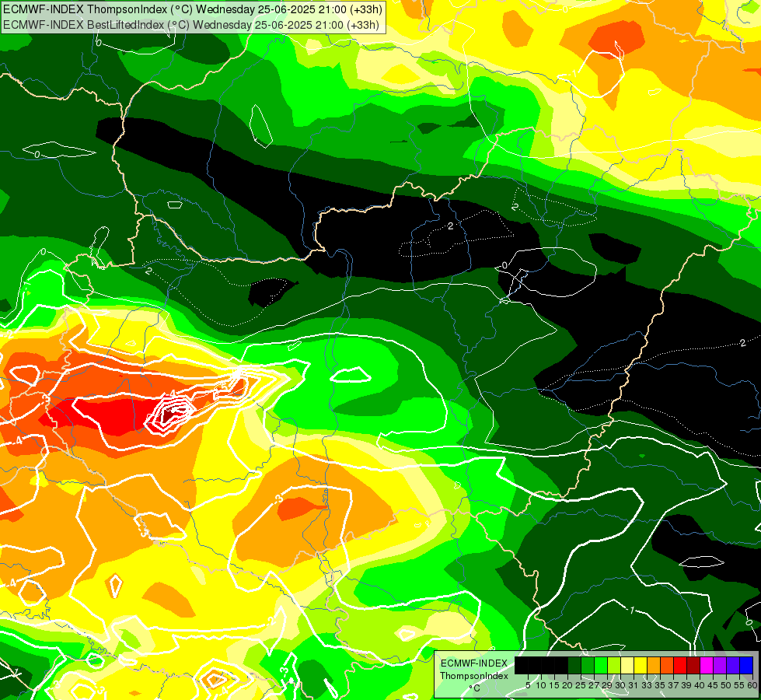Viewport: 761px width, 700px height.
Task: Pick the lime 29–30 legend swatch
Action: (614, 665)
